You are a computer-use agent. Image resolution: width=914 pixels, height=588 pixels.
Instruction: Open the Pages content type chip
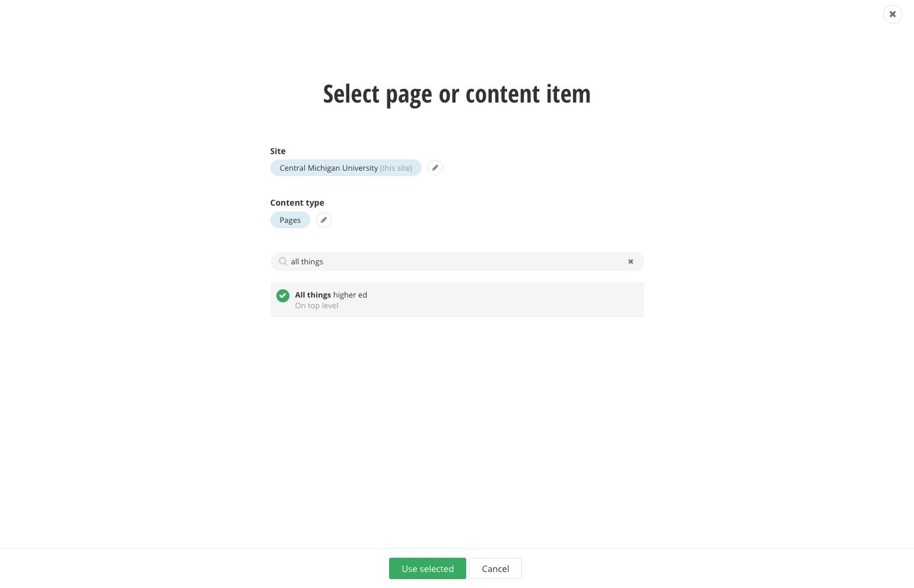(x=290, y=220)
